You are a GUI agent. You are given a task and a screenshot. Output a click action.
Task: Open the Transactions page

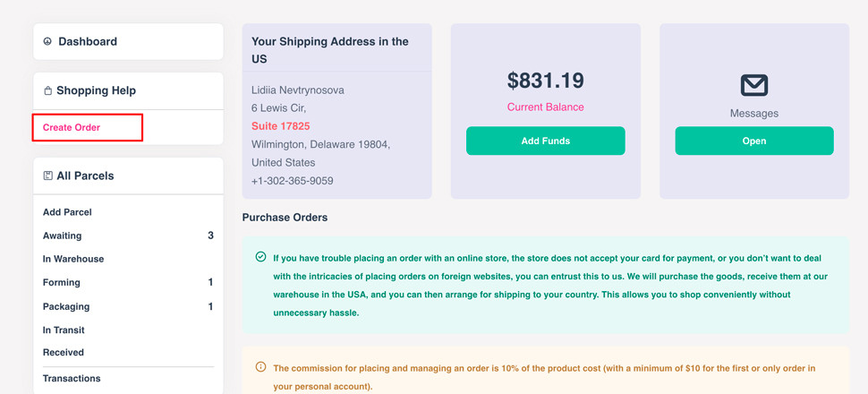(72, 378)
